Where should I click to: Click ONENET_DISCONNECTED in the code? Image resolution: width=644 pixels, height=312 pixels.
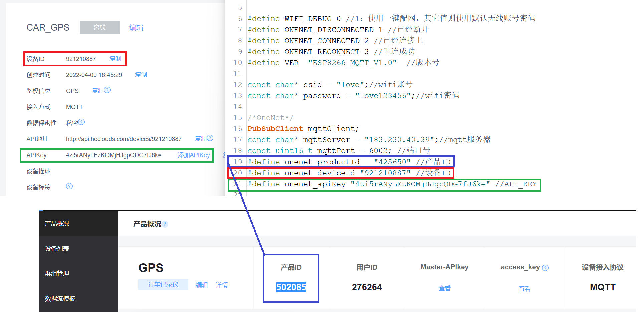pyautogui.click(x=329, y=30)
